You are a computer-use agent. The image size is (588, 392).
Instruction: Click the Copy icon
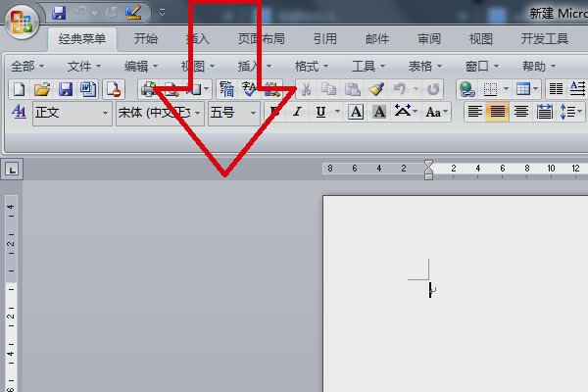pos(329,89)
